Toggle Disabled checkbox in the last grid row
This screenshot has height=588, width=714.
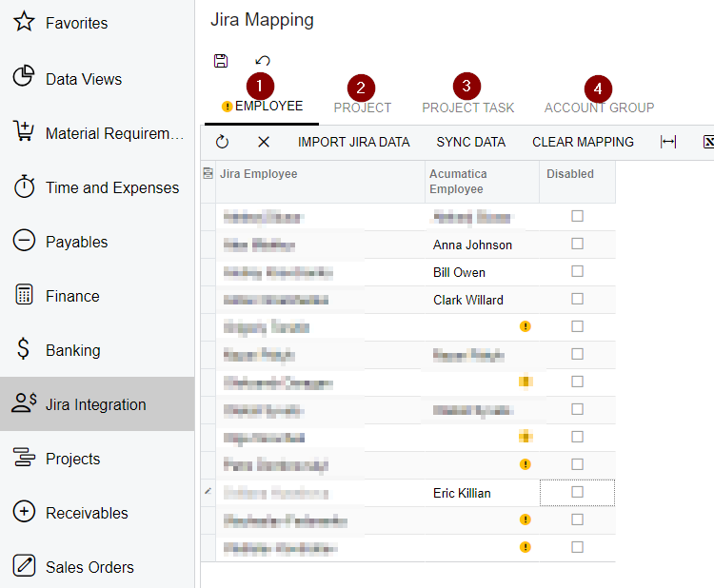point(578,546)
